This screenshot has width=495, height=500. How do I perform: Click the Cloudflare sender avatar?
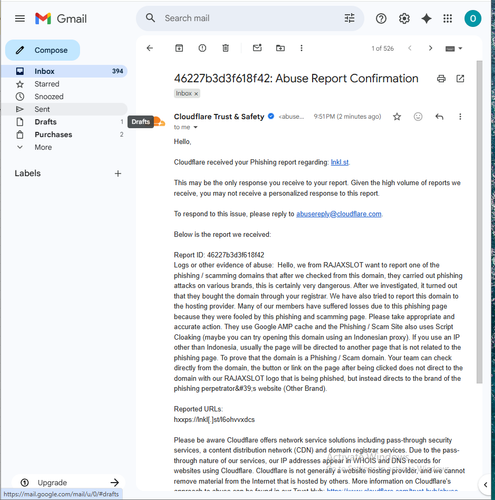(x=159, y=122)
